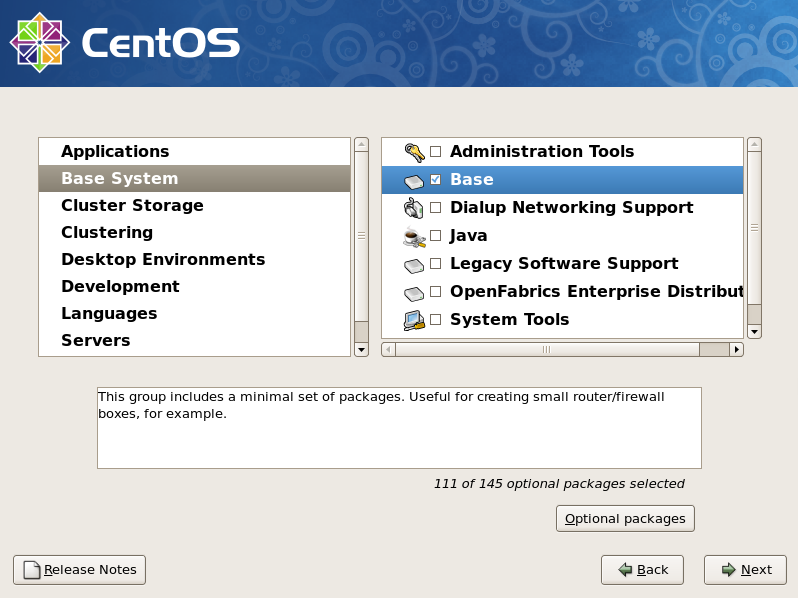This screenshot has height=598, width=798.
Task: Tick the OpenFabrics Enterprise Distribution checkbox
Action: 435,291
